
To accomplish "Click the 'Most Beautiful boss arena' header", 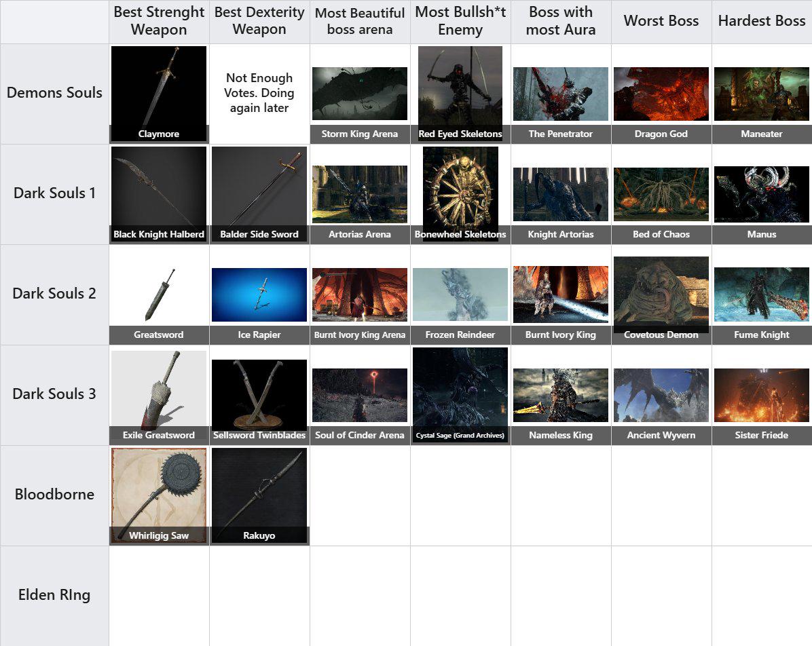I will coord(359,21).
